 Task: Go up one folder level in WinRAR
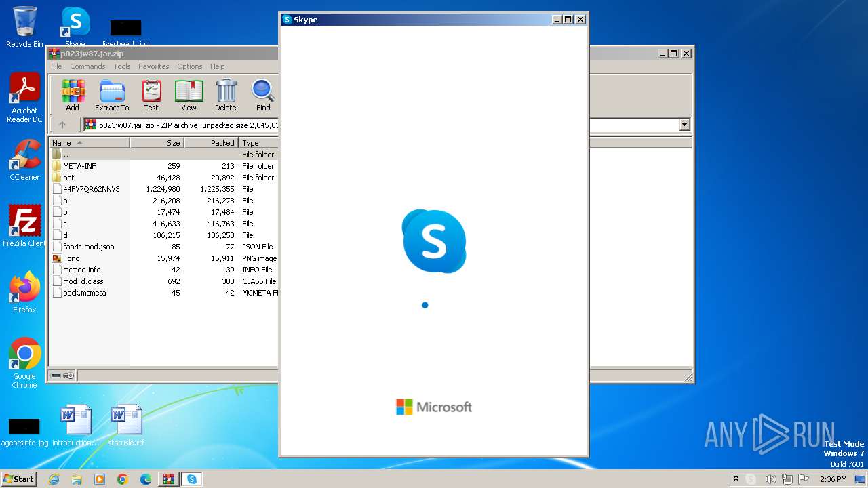[62, 125]
